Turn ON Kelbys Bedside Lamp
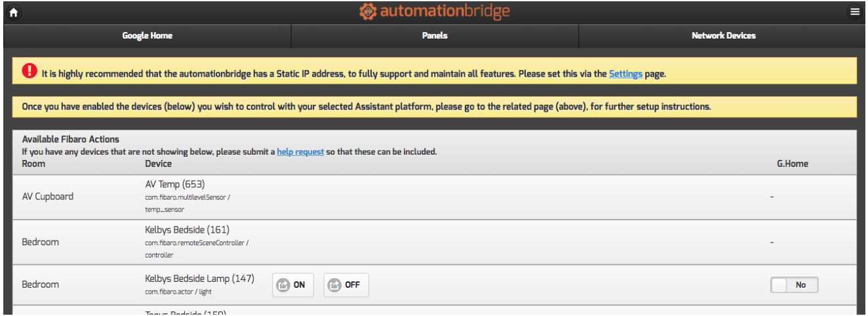Screen dimensions: 868x316 [x=292, y=285]
